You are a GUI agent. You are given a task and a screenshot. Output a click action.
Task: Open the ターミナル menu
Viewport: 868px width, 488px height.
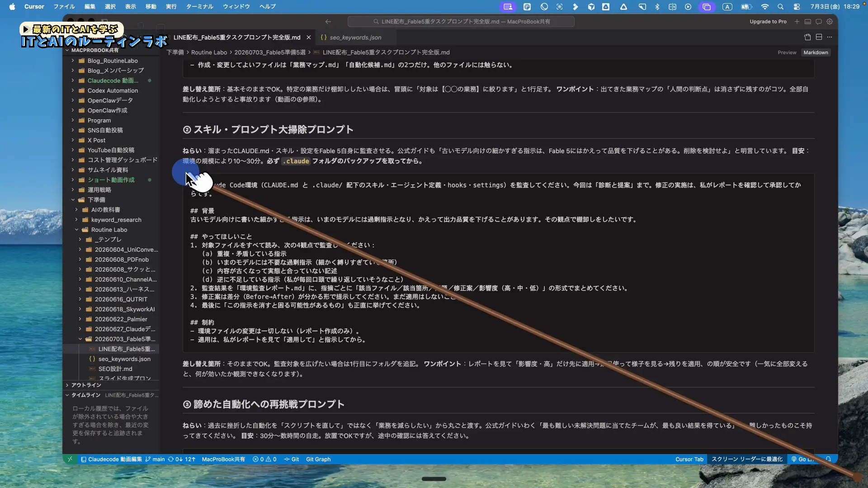tap(199, 6)
